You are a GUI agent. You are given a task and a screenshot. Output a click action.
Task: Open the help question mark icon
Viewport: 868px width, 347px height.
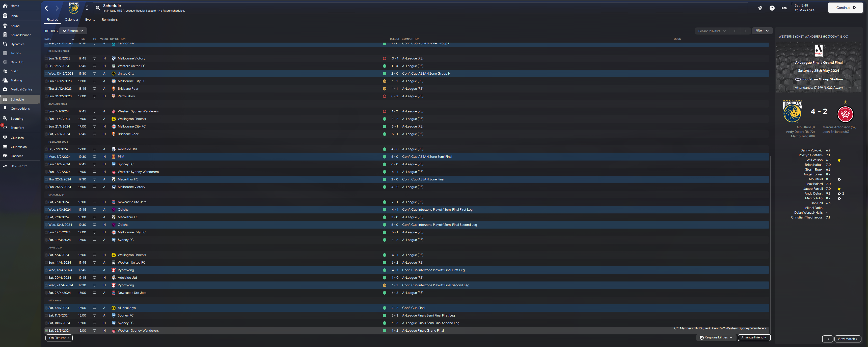772,8
